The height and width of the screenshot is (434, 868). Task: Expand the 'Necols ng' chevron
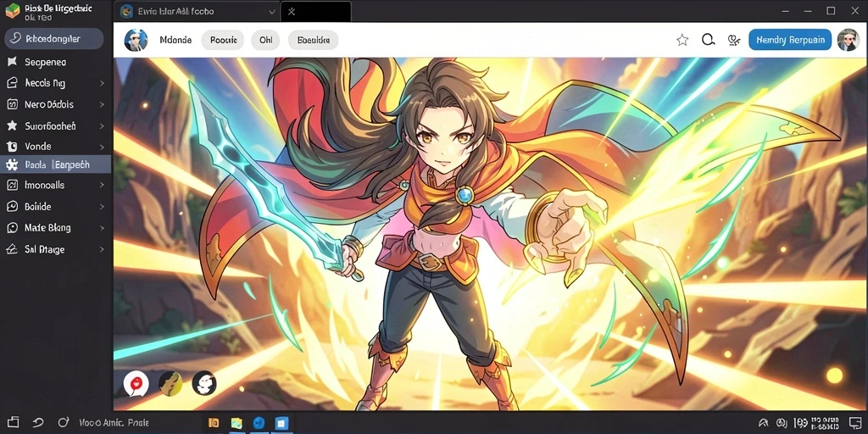coord(102,83)
